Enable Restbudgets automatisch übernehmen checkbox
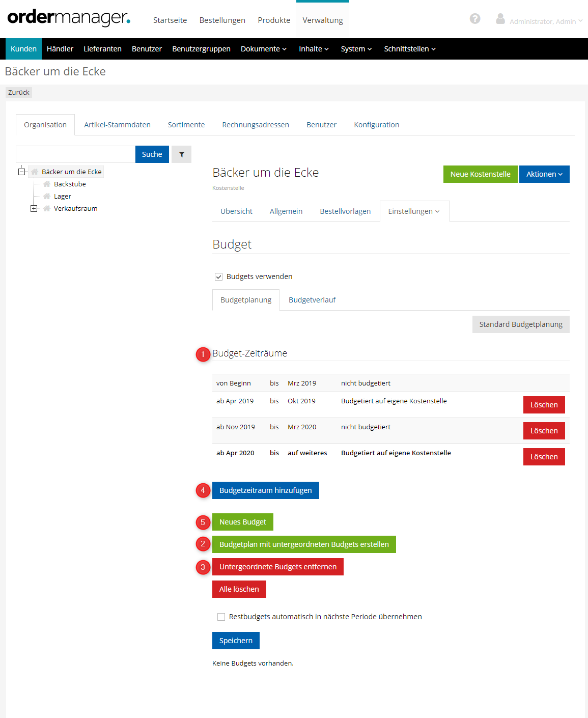Image resolution: width=588 pixels, height=718 pixels. (x=221, y=617)
